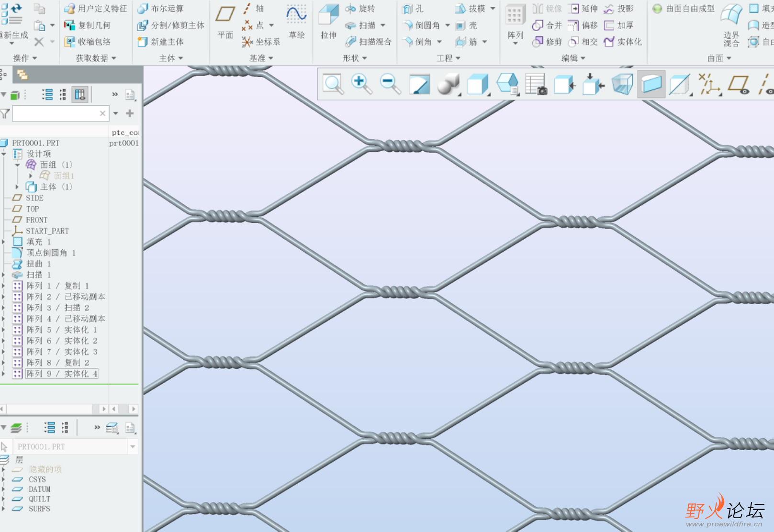The height and width of the screenshot is (532, 774).
Task: Add a search filter with plus button
Action: pyautogui.click(x=130, y=113)
